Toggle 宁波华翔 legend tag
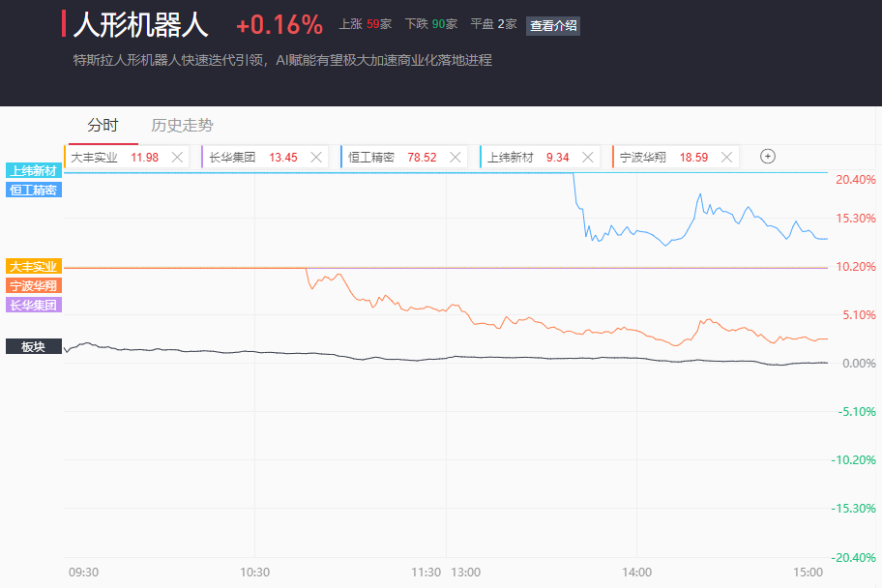Viewport: 882px width, 588px height. point(34,285)
